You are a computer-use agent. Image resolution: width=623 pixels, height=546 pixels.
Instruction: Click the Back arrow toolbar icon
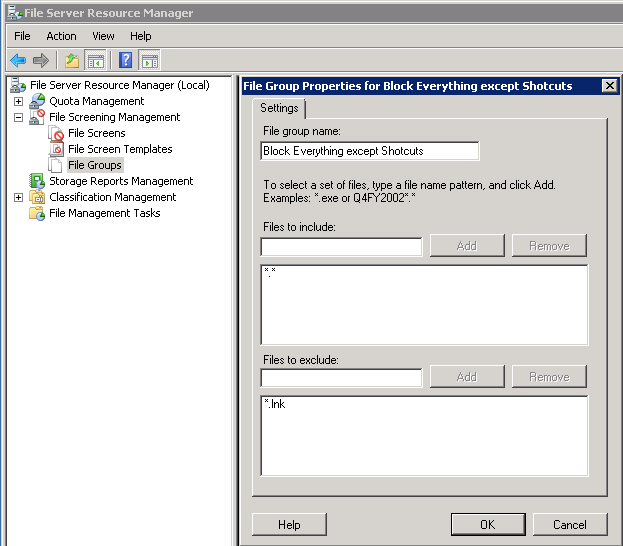18,60
